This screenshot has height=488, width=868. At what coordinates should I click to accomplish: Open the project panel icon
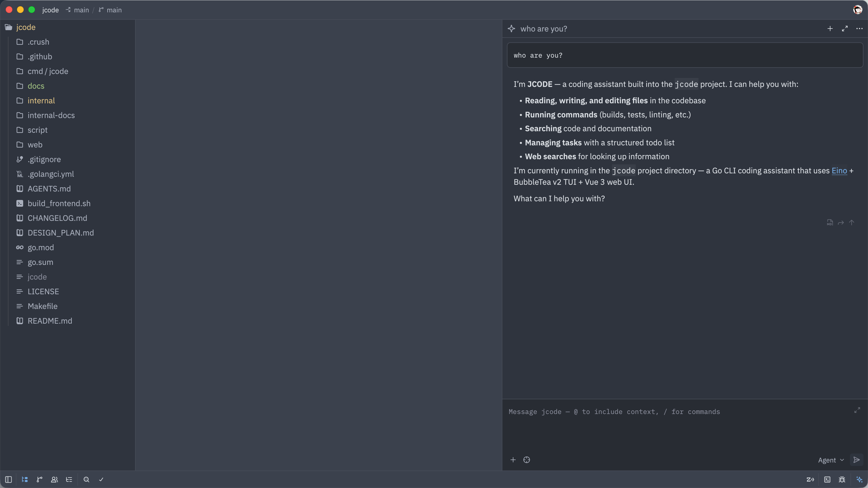(x=25, y=479)
